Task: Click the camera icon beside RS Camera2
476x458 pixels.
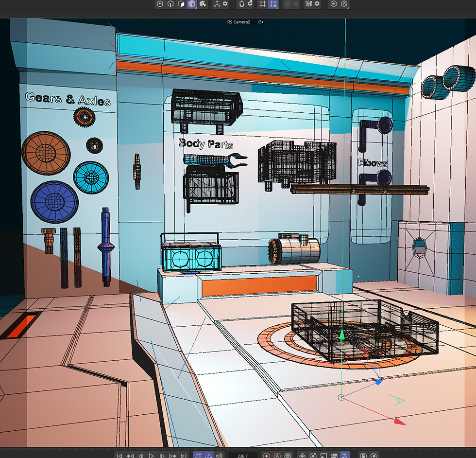Action: pyautogui.click(x=260, y=22)
